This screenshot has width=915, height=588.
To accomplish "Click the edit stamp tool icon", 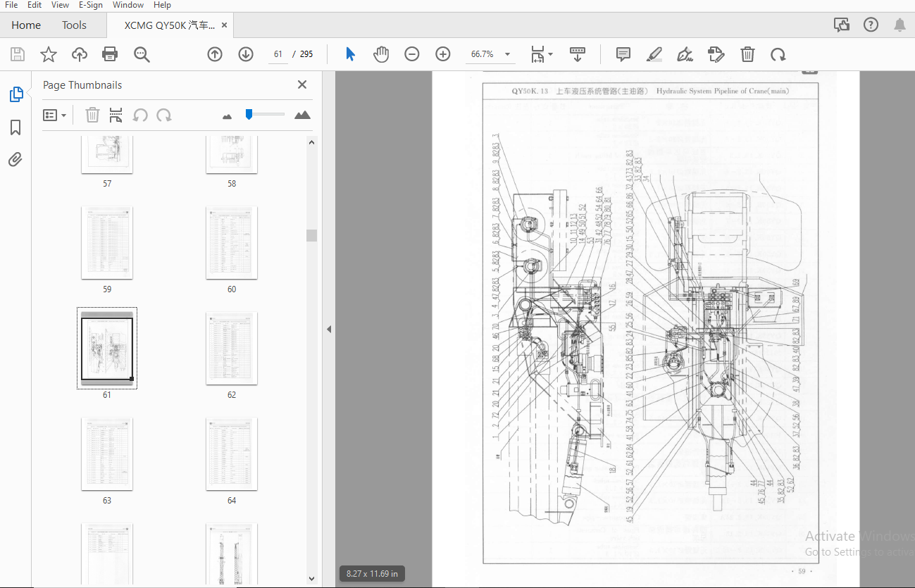I will 716,54.
